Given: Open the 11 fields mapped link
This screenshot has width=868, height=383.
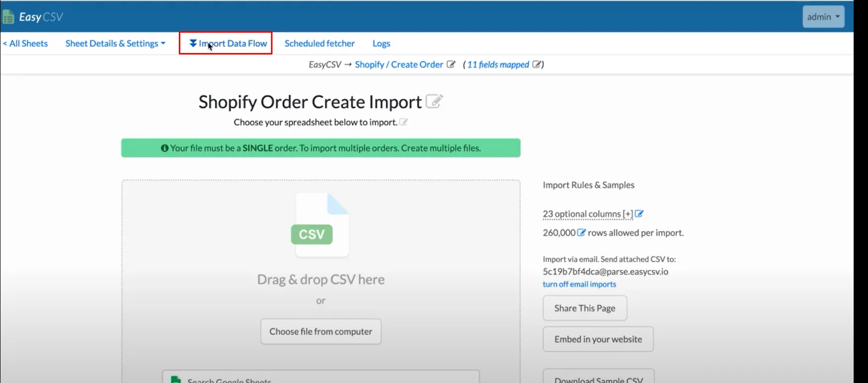Looking at the screenshot, I should click(498, 64).
